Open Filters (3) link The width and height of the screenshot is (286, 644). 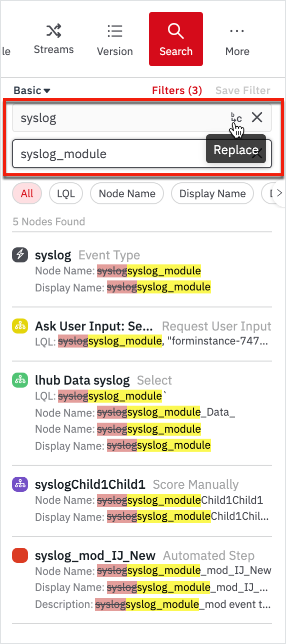(x=177, y=91)
